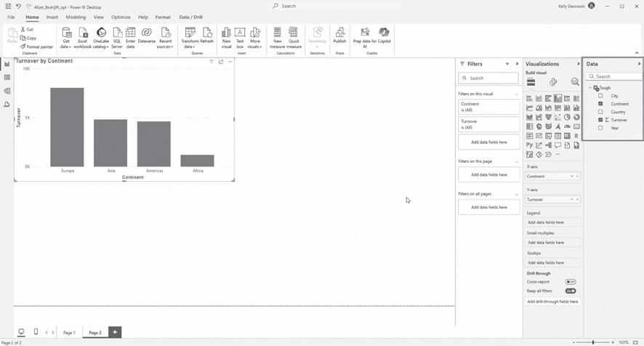Select the pie chart visual type
The height and width of the screenshot is (346, 644).
pos(567,117)
